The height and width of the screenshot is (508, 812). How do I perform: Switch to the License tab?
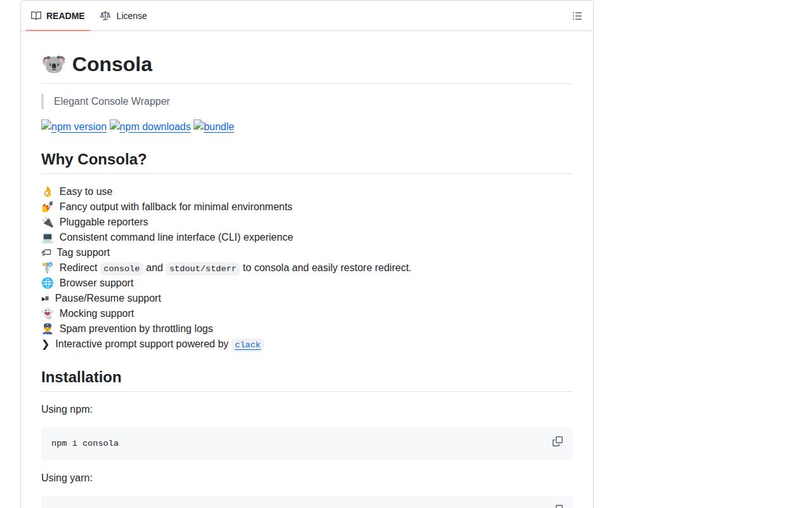pyautogui.click(x=124, y=16)
